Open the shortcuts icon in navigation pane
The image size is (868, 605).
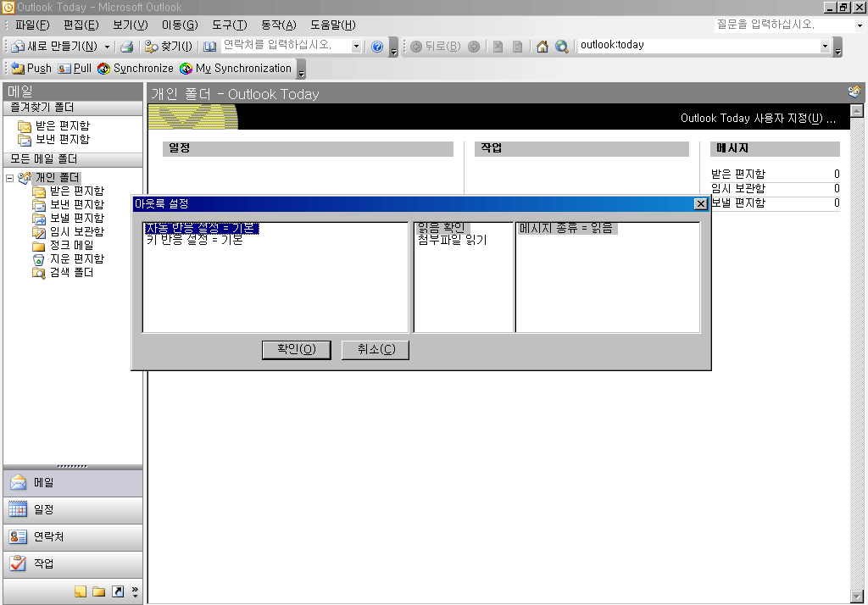pyautogui.click(x=118, y=591)
